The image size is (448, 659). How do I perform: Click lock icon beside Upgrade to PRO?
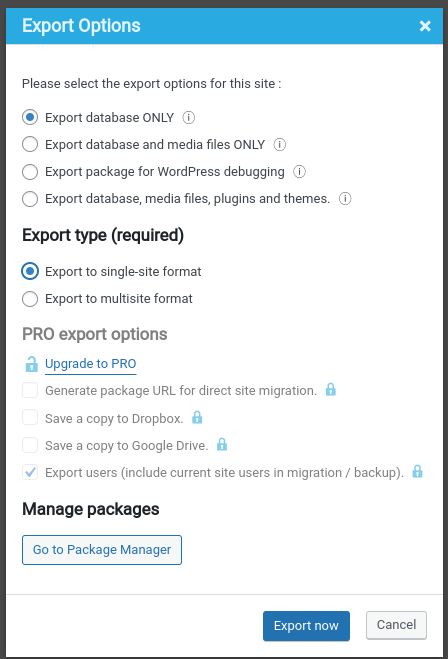click(x=32, y=364)
